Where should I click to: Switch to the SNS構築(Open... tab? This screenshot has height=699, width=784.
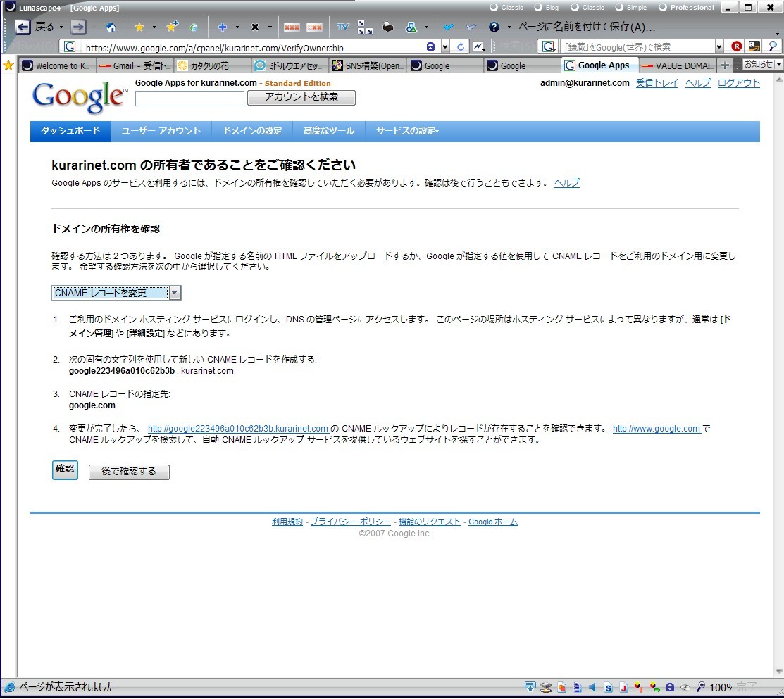point(367,65)
